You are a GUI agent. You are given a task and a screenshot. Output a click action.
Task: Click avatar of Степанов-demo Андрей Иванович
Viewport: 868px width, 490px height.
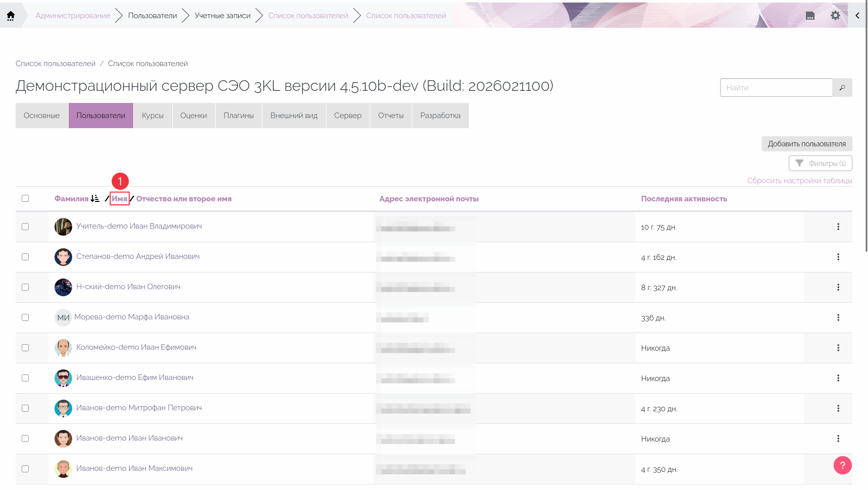tap(63, 257)
